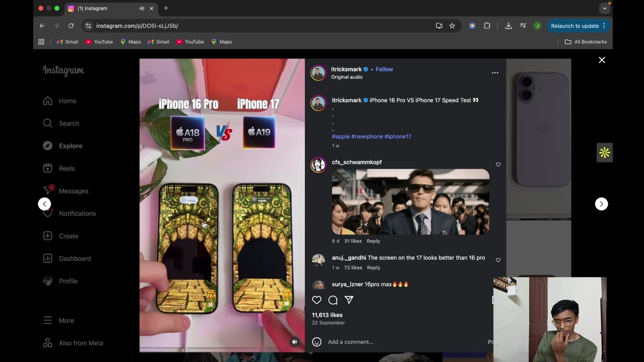
Task: Close the post overlay with X
Action: click(x=602, y=60)
